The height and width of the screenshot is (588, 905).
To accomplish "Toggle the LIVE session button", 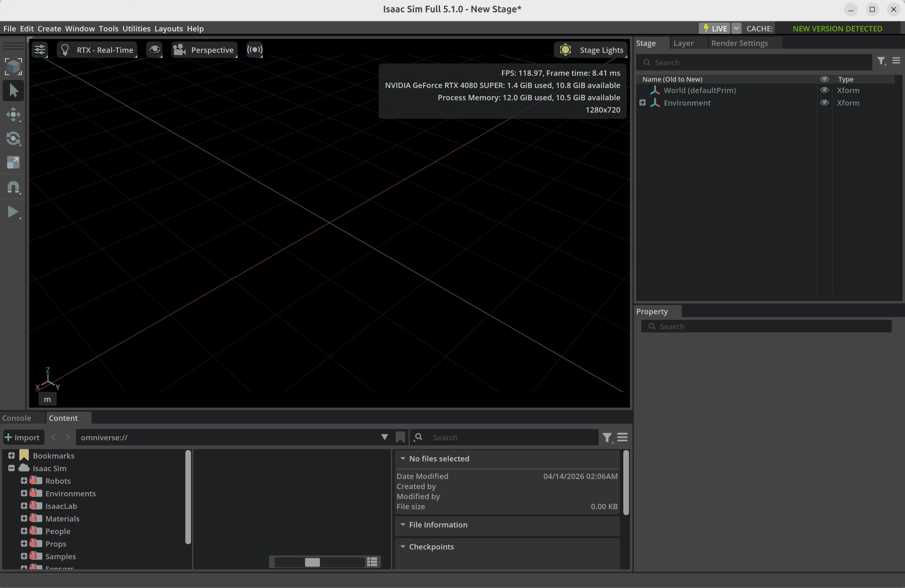I will click(x=714, y=29).
